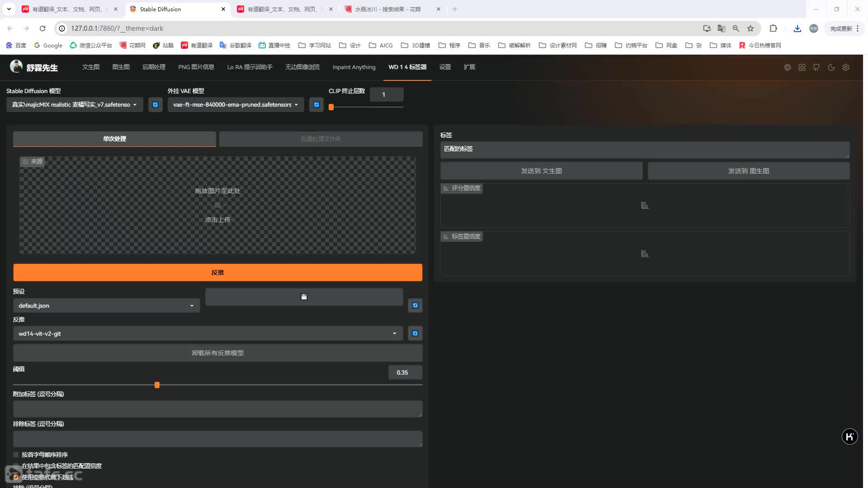Open the external VAE model dropdown
Viewport: 868px width, 488px height.
point(236,104)
